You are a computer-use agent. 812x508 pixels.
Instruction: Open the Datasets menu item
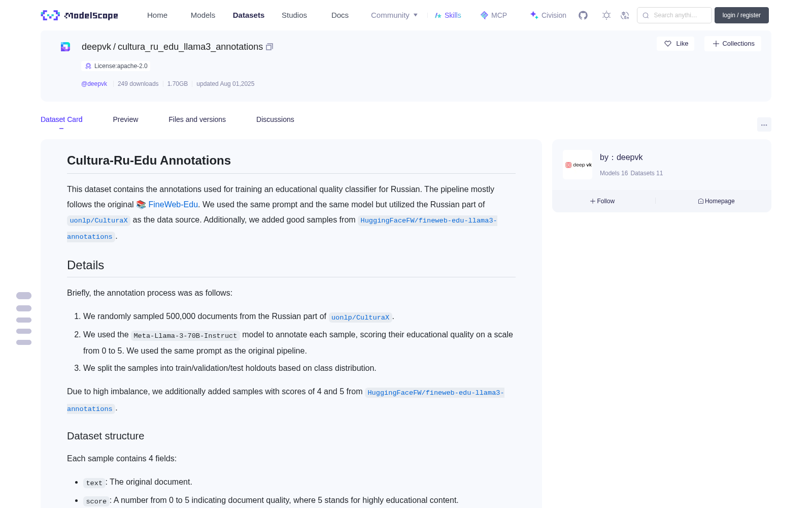(249, 15)
